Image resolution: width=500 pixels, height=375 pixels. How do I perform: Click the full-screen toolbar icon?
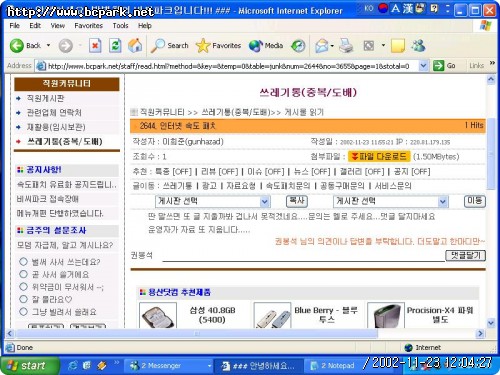(x=369, y=46)
